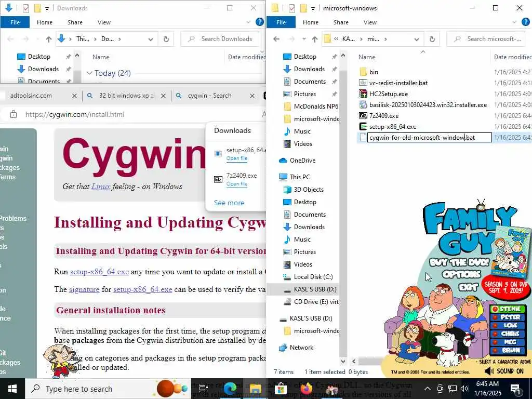
Task: Click EXIT in Family Guy widget
Action: click(x=468, y=288)
